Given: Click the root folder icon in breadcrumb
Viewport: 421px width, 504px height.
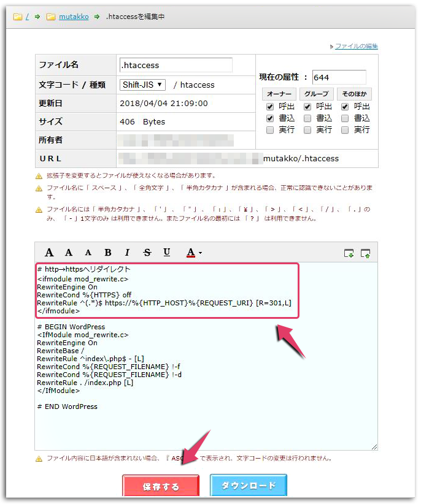Looking at the screenshot, I should [x=18, y=17].
